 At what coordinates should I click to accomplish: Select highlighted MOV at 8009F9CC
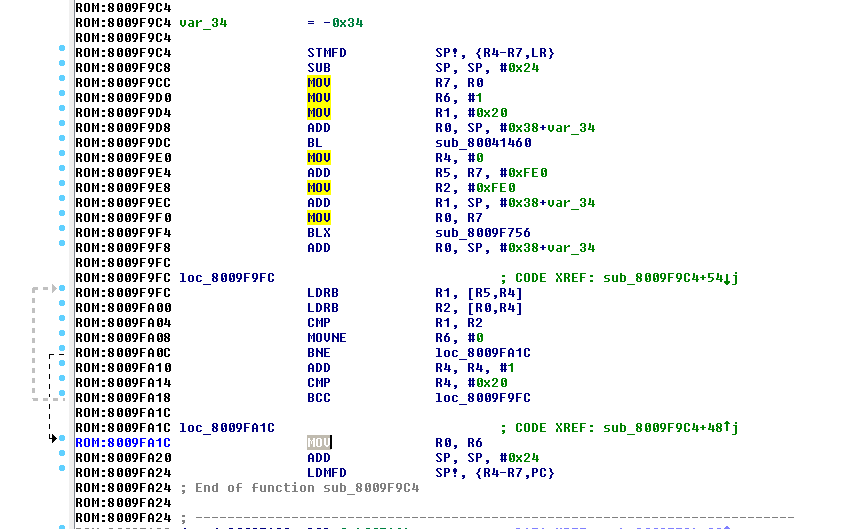[319, 83]
